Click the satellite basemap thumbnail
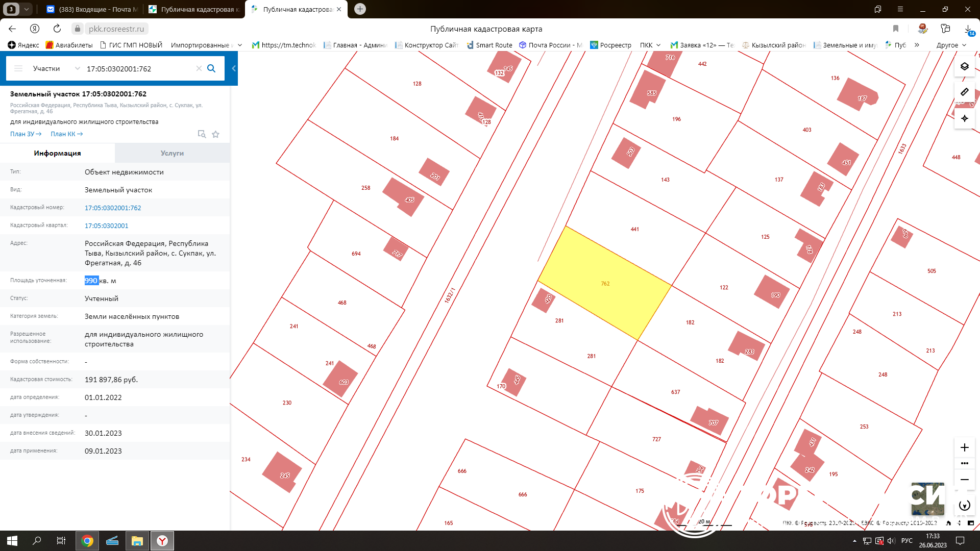The height and width of the screenshot is (551, 980). point(927,499)
